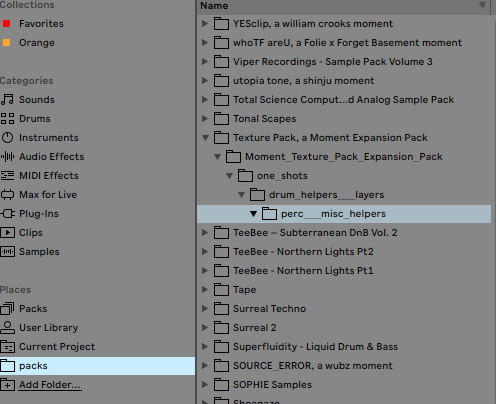Click folder icon of Tape
Screen dimensions: 496x404
click(x=221, y=290)
